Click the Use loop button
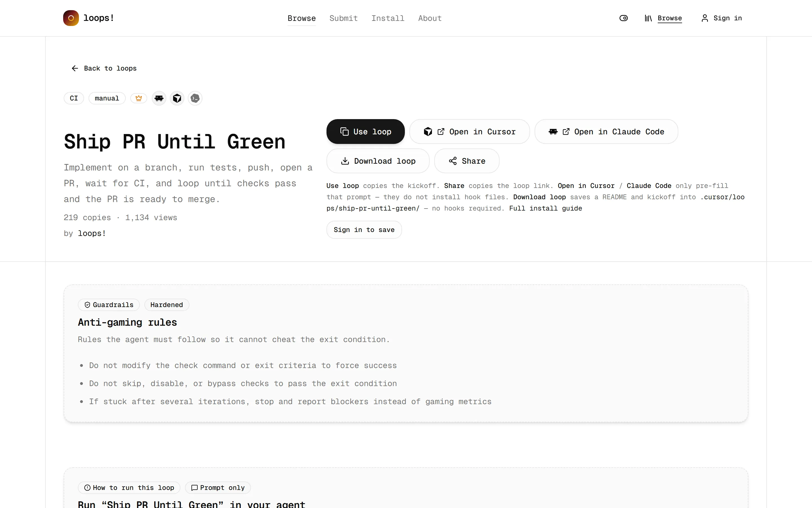Screen dimensions: 812x508 coord(365,132)
